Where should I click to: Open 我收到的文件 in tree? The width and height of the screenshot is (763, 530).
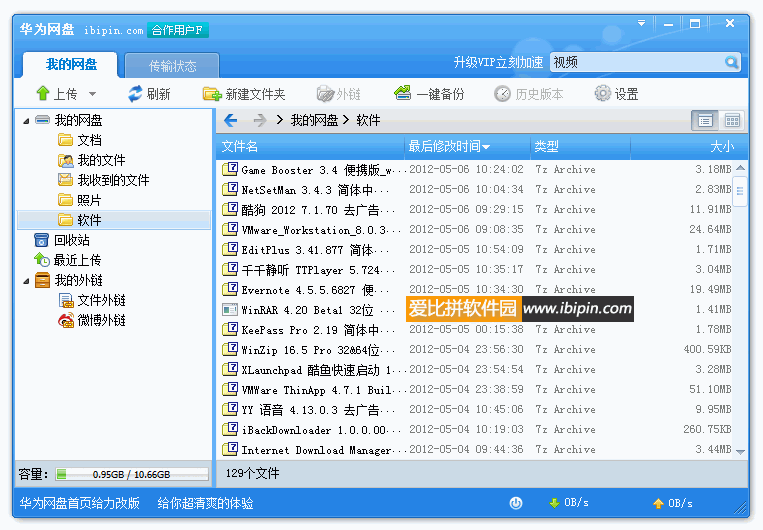tap(103, 180)
